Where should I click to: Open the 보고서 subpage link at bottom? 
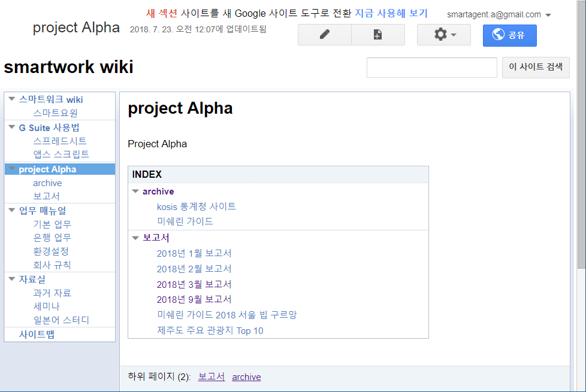click(211, 376)
